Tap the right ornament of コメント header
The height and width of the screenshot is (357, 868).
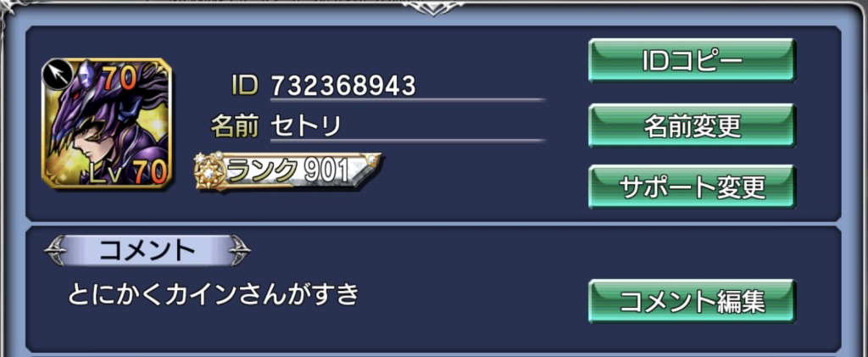coord(239,251)
